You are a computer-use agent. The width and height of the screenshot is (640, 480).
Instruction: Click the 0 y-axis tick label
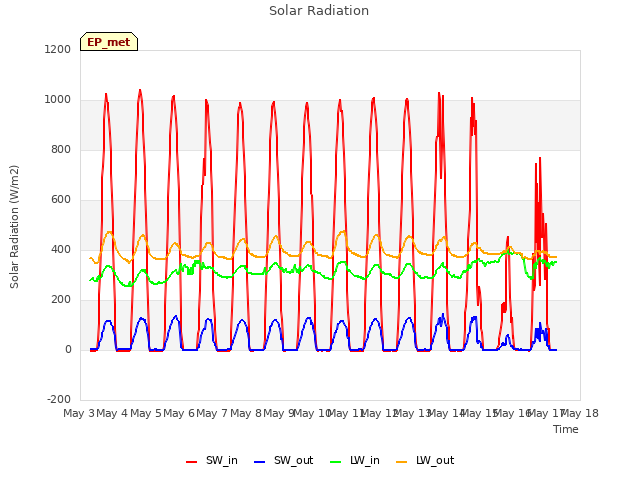tap(68, 349)
